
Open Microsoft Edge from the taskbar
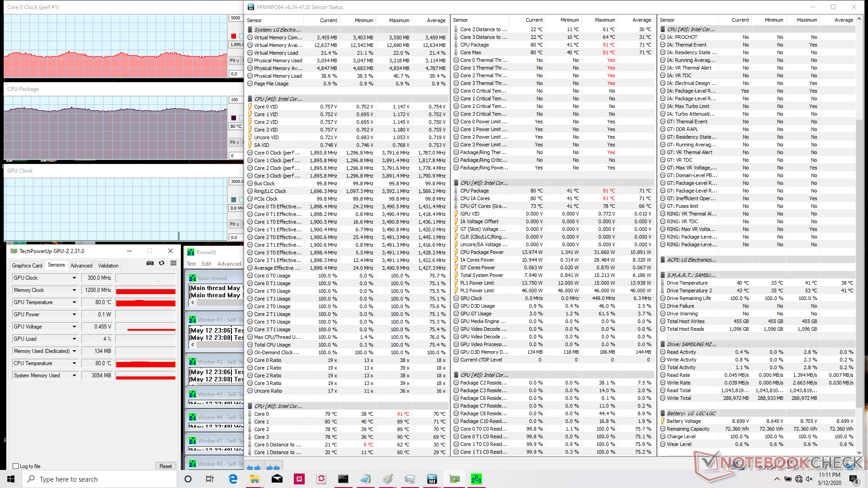coord(233,479)
